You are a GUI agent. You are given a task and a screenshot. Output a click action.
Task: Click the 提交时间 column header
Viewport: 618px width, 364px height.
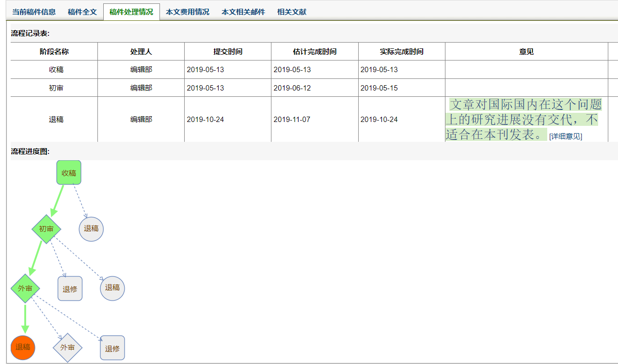228,52
